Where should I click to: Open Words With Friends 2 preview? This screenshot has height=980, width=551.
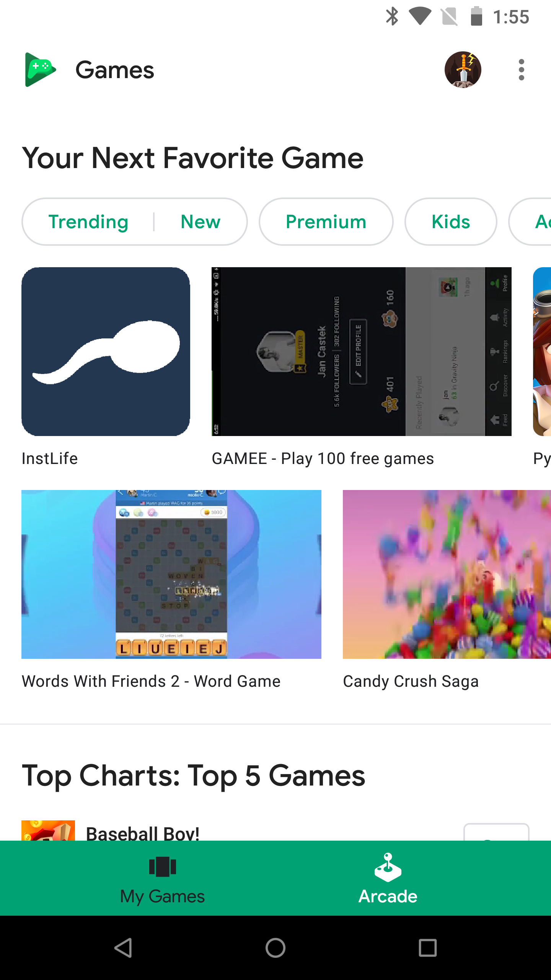pos(171,574)
